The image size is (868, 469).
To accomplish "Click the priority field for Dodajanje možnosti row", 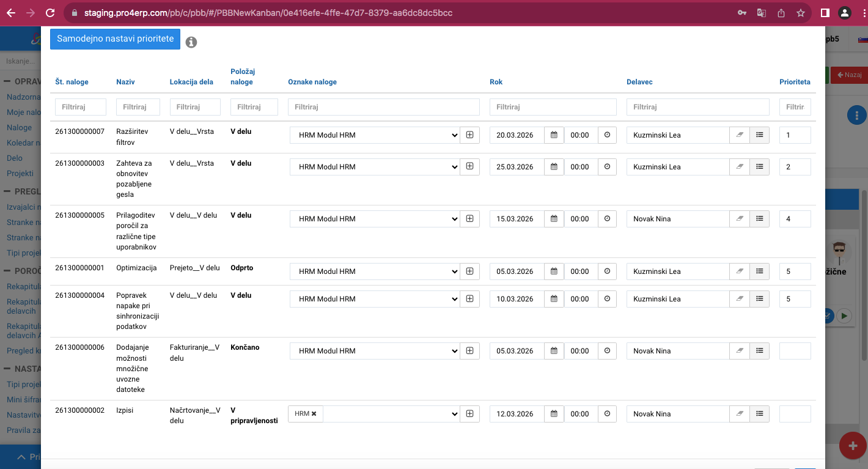I will coord(795,351).
